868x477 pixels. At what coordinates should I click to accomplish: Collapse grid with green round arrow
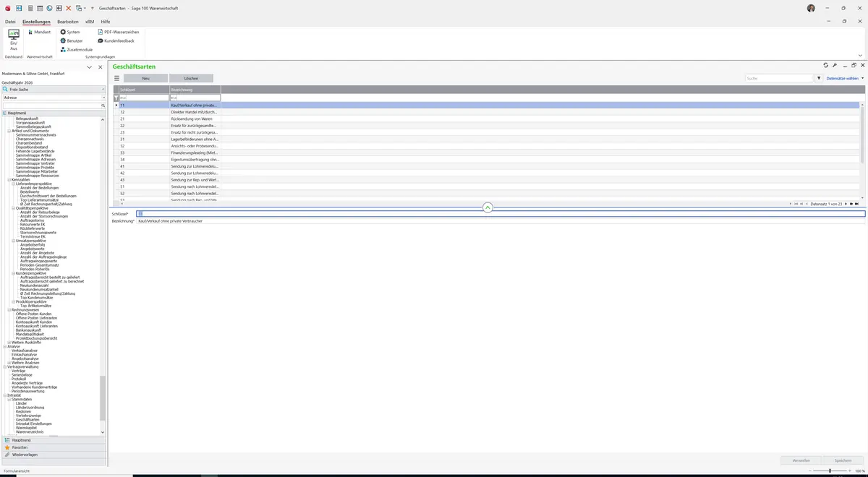(488, 207)
